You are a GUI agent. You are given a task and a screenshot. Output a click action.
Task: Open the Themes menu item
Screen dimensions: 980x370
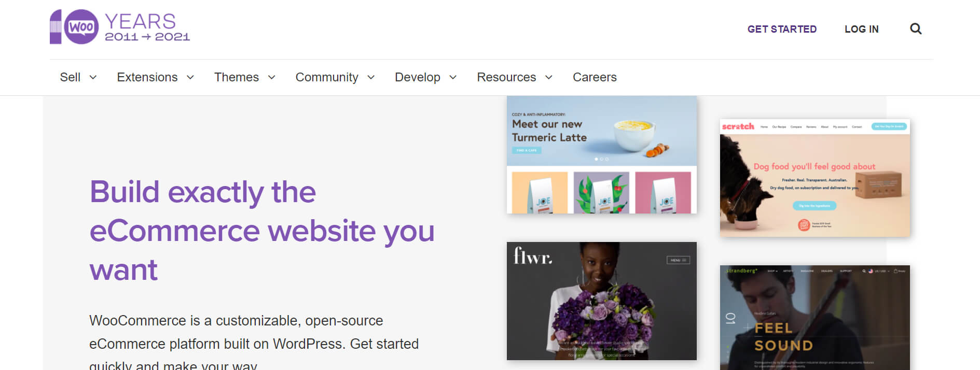point(237,77)
